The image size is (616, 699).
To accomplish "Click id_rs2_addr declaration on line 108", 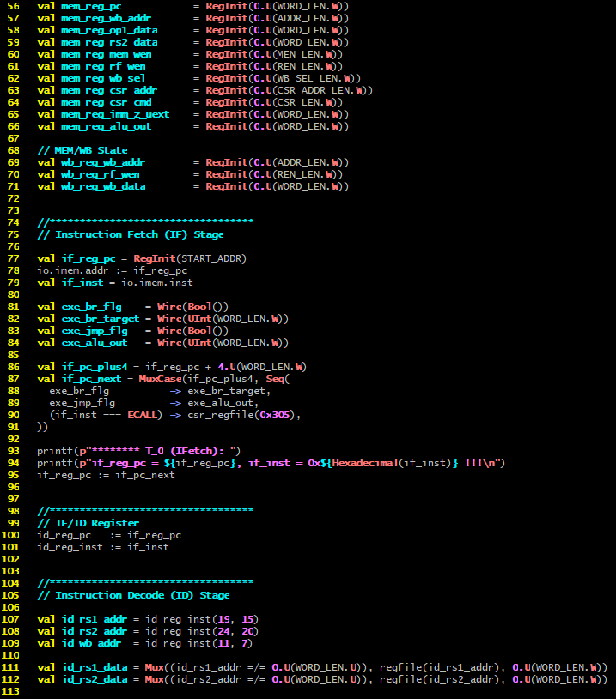I will (x=95, y=632).
